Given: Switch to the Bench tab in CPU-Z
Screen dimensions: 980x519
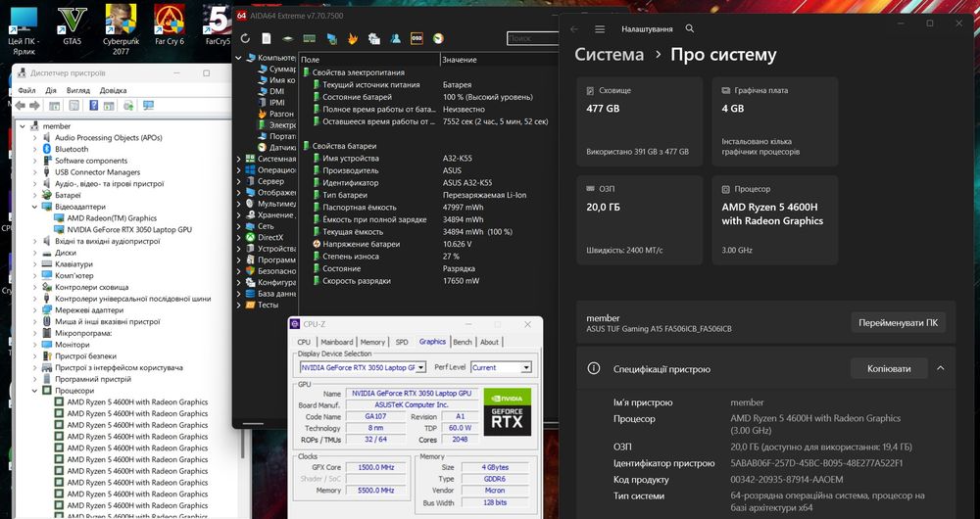Looking at the screenshot, I should click(463, 343).
